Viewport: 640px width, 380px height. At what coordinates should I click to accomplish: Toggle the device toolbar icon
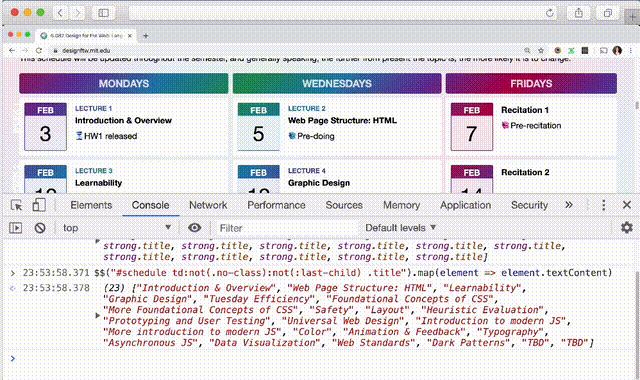point(39,205)
